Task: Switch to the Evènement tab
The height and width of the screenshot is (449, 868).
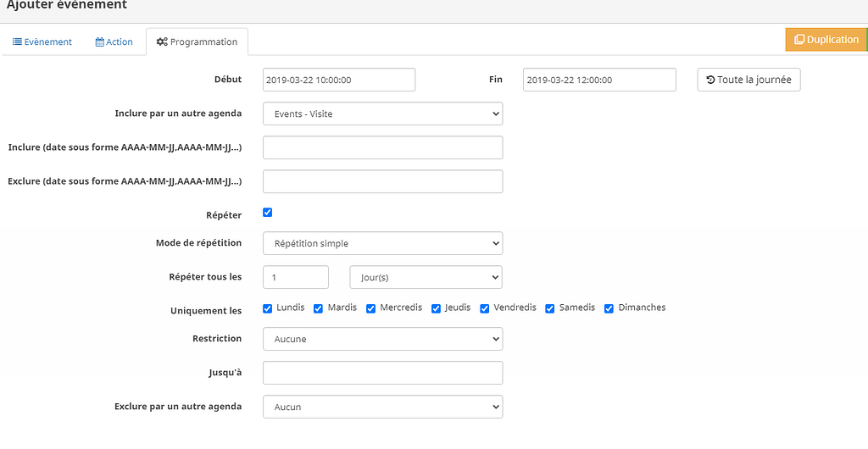Action: [42, 42]
